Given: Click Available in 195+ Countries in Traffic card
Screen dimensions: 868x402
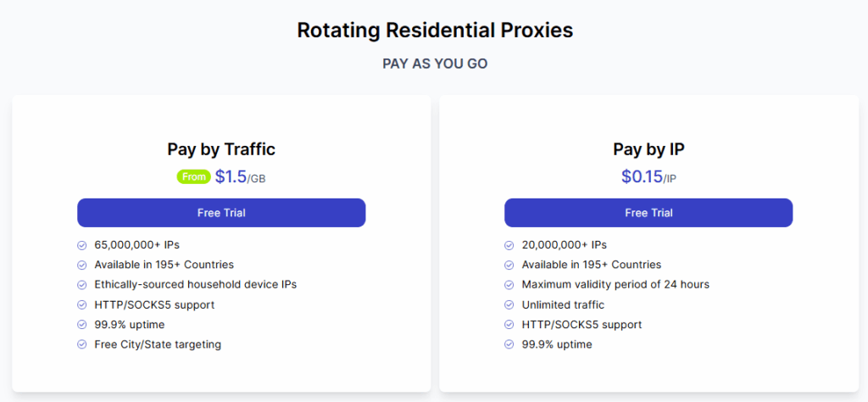Looking at the screenshot, I should [164, 265].
